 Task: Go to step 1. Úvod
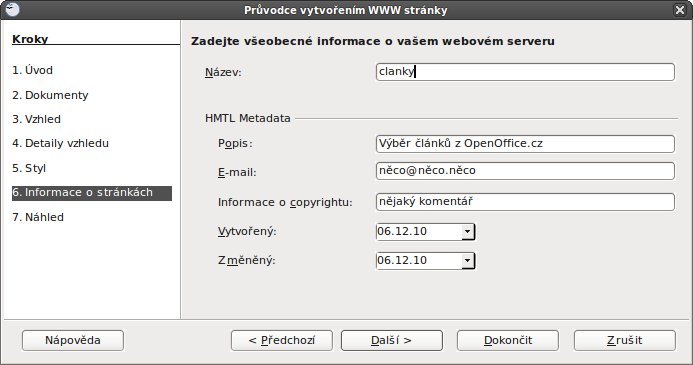[x=32, y=70]
